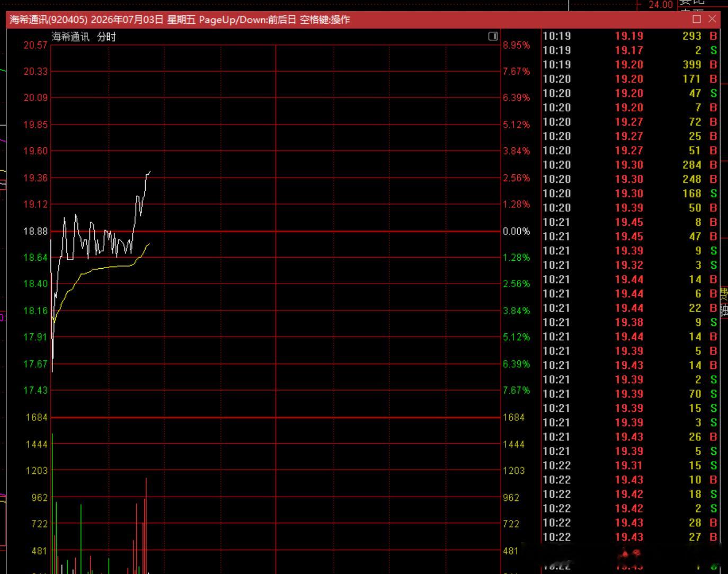Click the 0.00% percentage axis label

pos(517,231)
